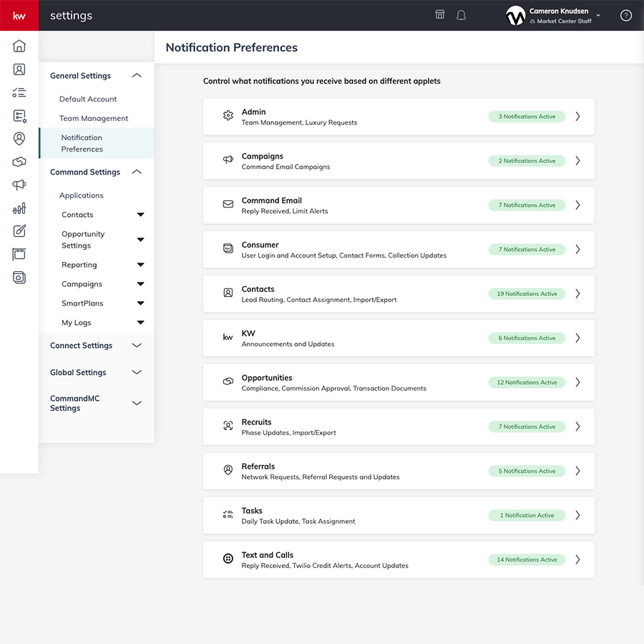644x644 pixels.
Task: Click the Recruits card icon
Action: click(228, 426)
